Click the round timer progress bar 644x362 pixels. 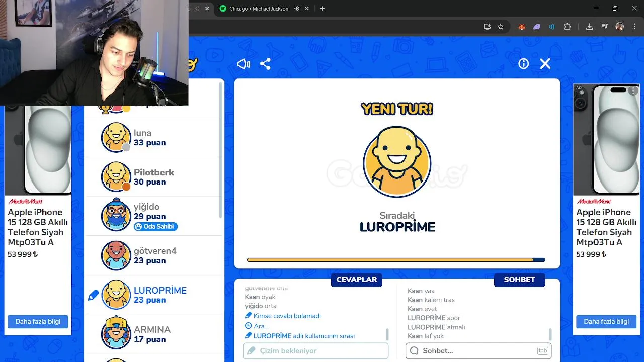pos(396,260)
